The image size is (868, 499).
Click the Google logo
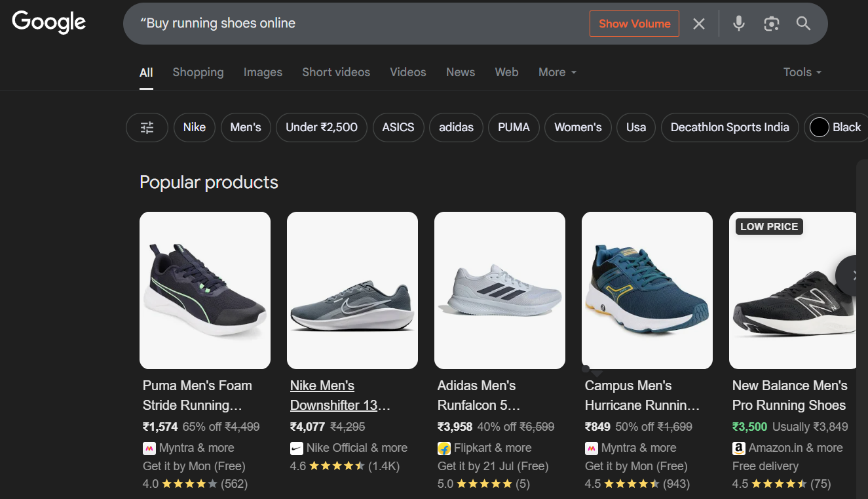[x=49, y=22]
